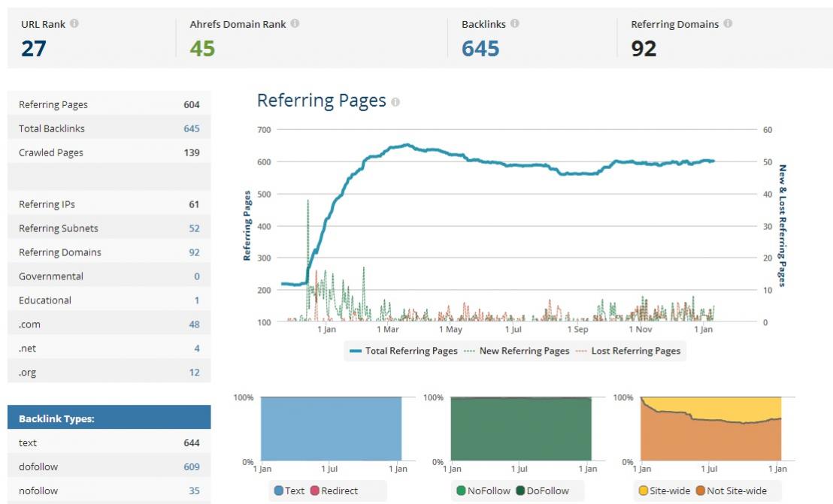Open Total Backlinks count 645 link
The image size is (833, 504).
tap(192, 128)
